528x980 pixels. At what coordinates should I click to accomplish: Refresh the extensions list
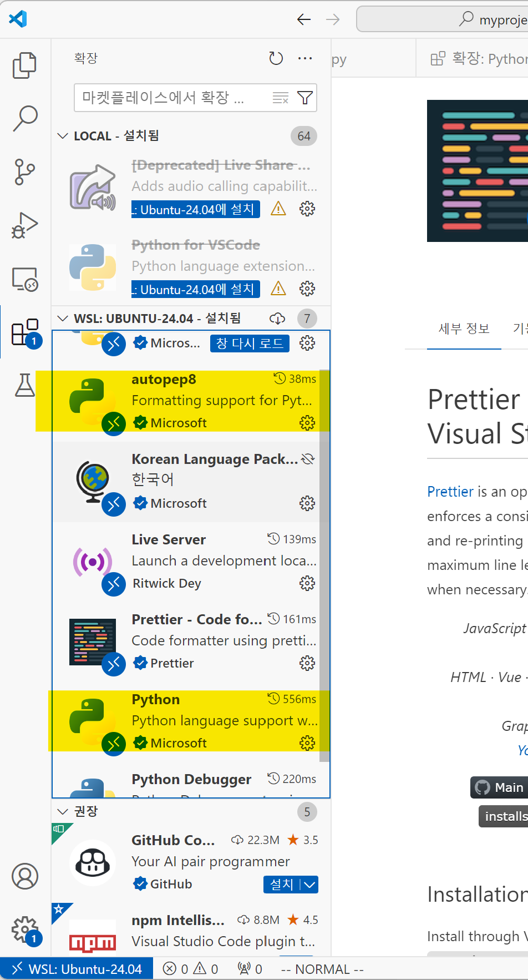[x=276, y=58]
